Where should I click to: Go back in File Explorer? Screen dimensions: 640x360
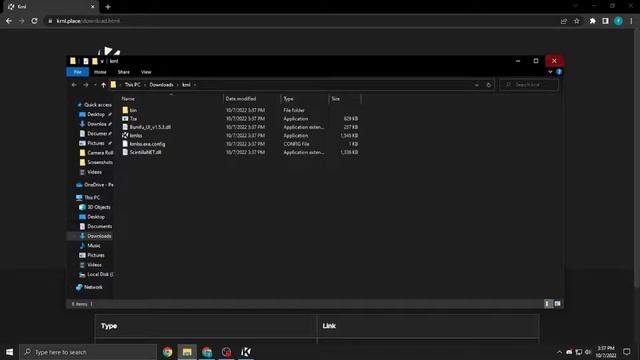74,85
